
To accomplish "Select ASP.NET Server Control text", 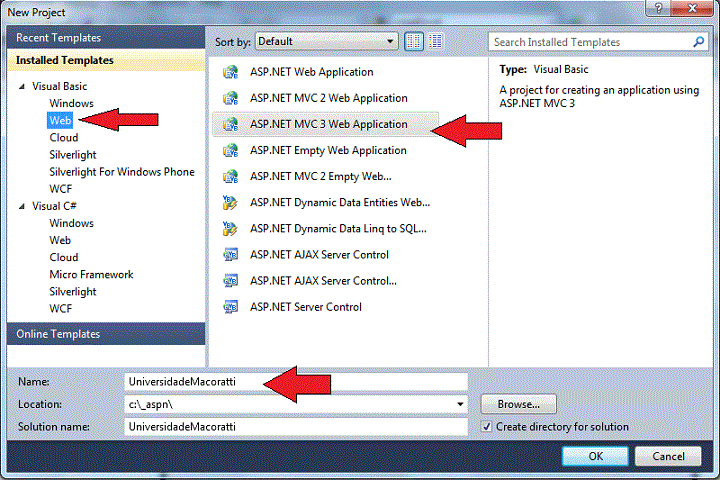I will point(306,307).
